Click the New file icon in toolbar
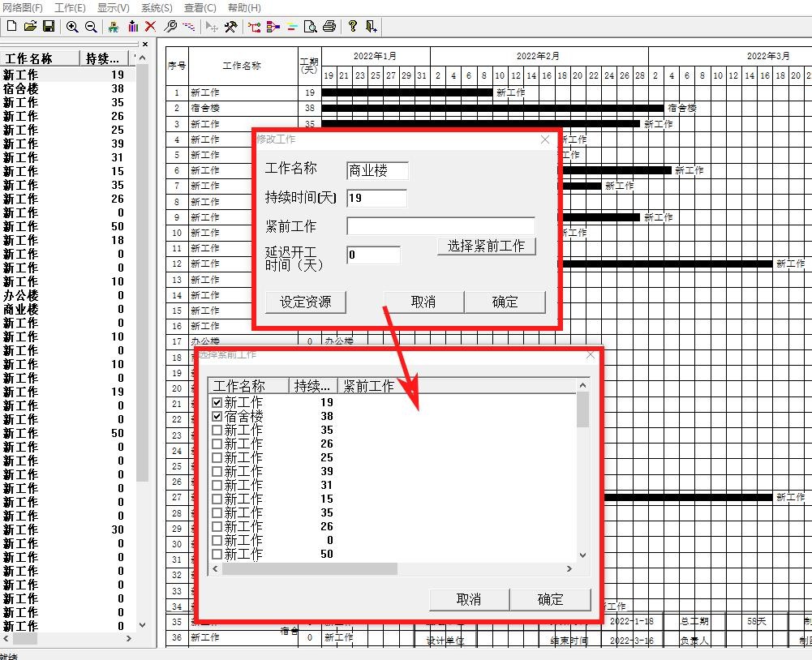 (x=11, y=27)
